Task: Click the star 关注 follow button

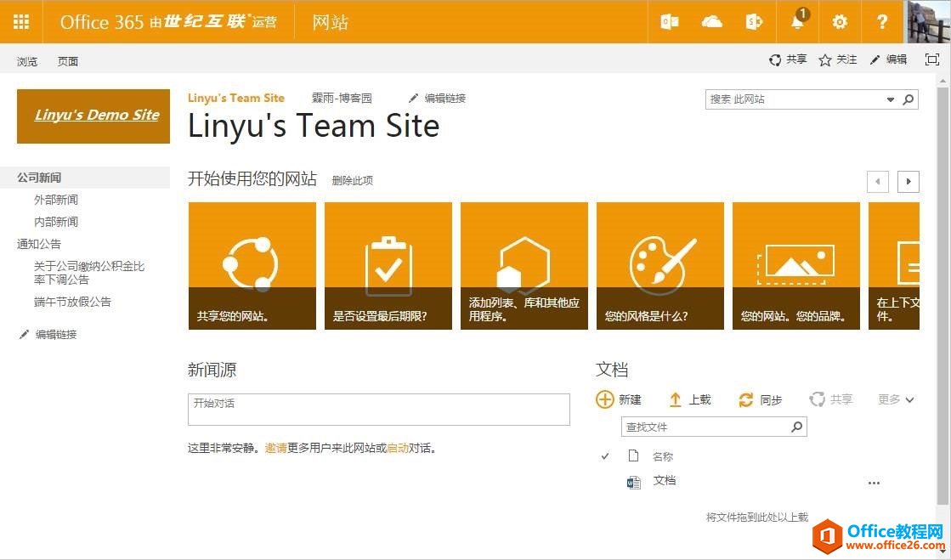Action: click(837, 59)
